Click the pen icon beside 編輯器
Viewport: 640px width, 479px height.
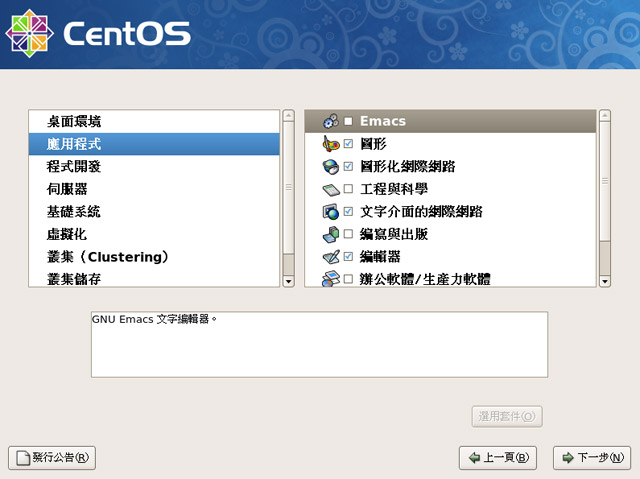tap(331, 257)
